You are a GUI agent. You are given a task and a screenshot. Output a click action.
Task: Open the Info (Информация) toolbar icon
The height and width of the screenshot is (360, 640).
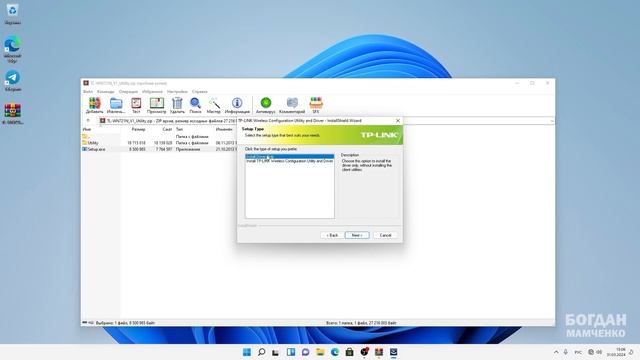237,105
